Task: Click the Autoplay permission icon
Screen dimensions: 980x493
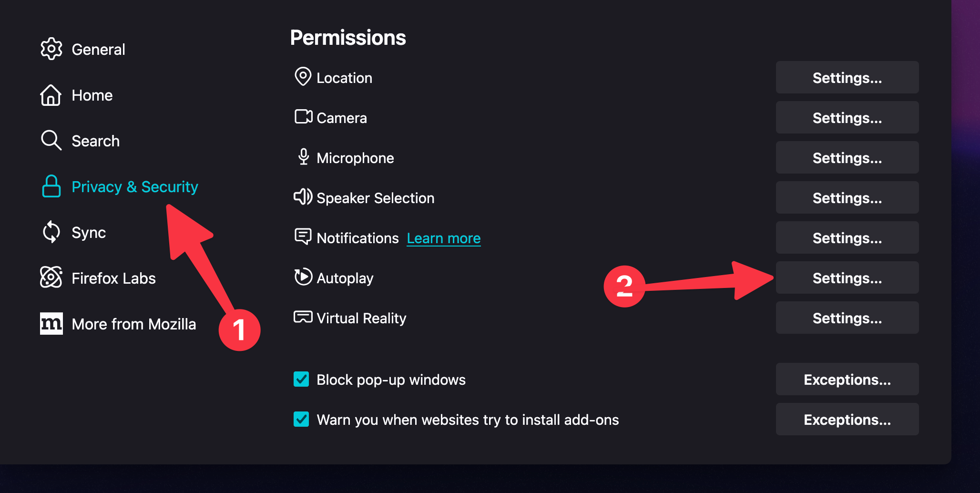Action: click(303, 277)
